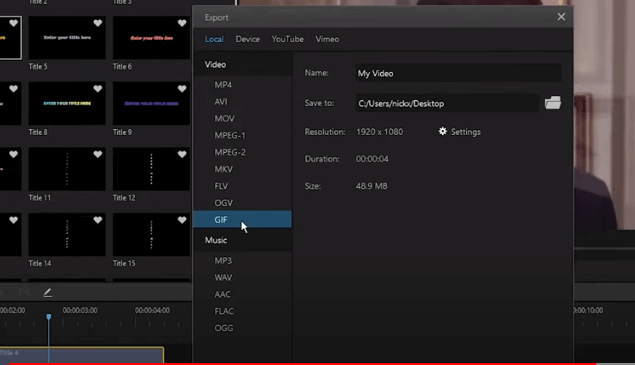
Task: Favorite the Title 15 template heart
Action: [182, 220]
